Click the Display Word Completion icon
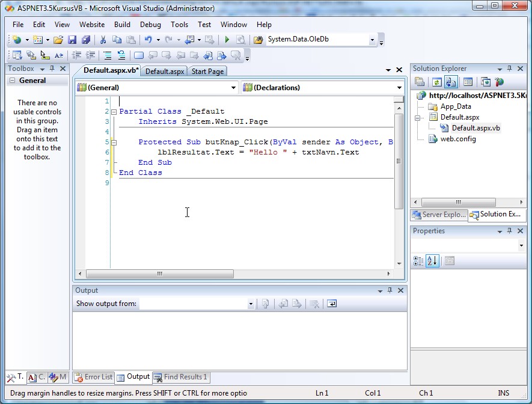The height and width of the screenshot is (404, 532). pyautogui.click(x=59, y=55)
